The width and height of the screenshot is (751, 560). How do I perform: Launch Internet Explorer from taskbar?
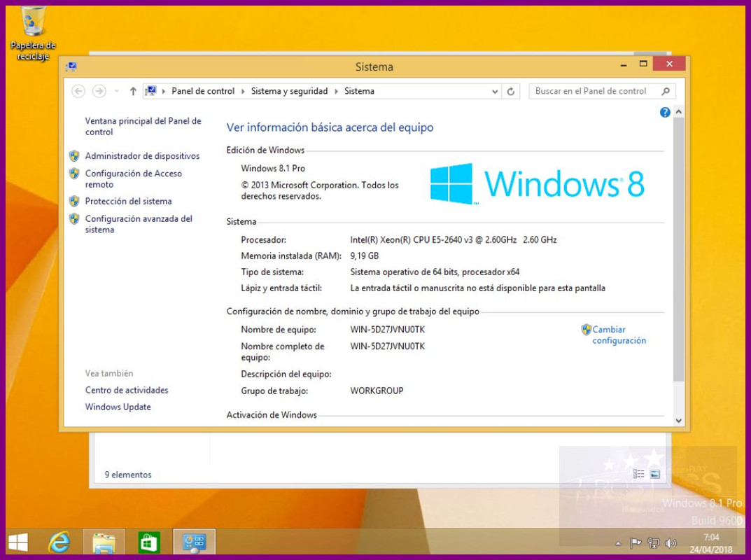(59, 542)
